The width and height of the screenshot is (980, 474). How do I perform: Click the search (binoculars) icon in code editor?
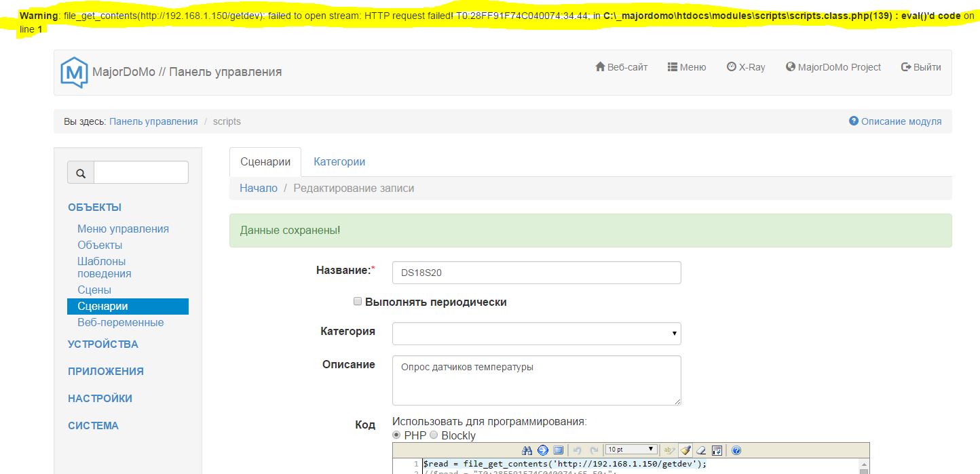point(527,450)
